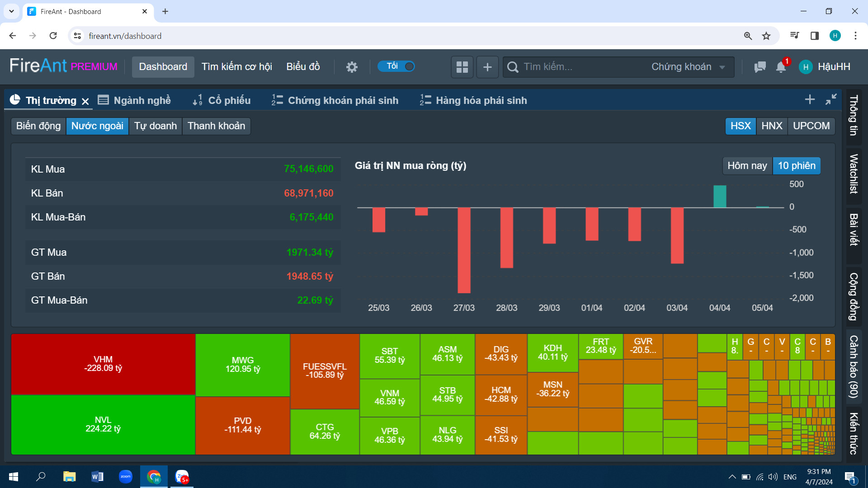Open the Chứng khoán phái sinh tab
The width and height of the screenshot is (868, 488).
coord(335,100)
